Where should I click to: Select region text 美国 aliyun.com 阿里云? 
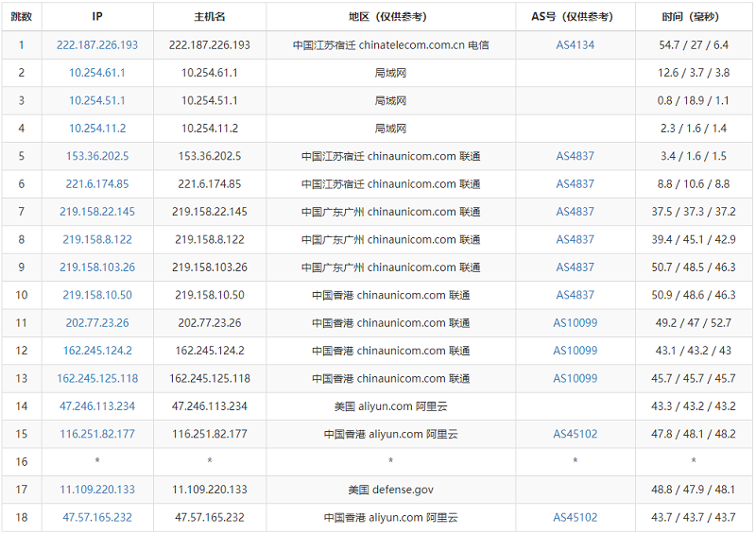[x=390, y=406]
